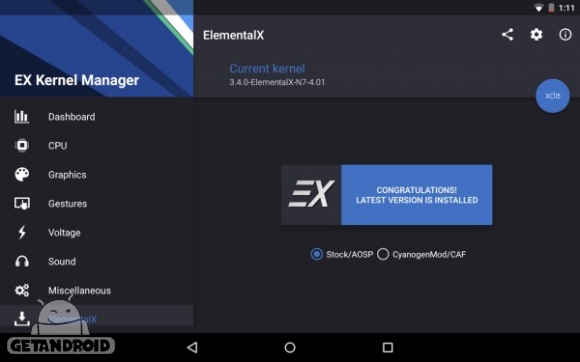Click the Miscellaneous gears icon
The image size is (580, 362).
click(x=22, y=290)
